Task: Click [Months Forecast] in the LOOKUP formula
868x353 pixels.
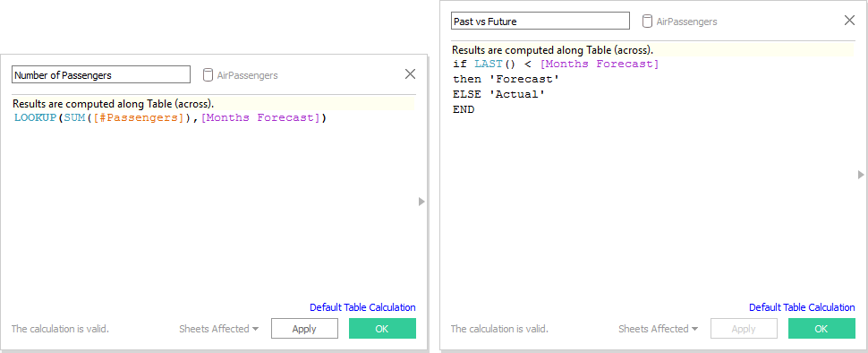Action: pyautogui.click(x=260, y=118)
